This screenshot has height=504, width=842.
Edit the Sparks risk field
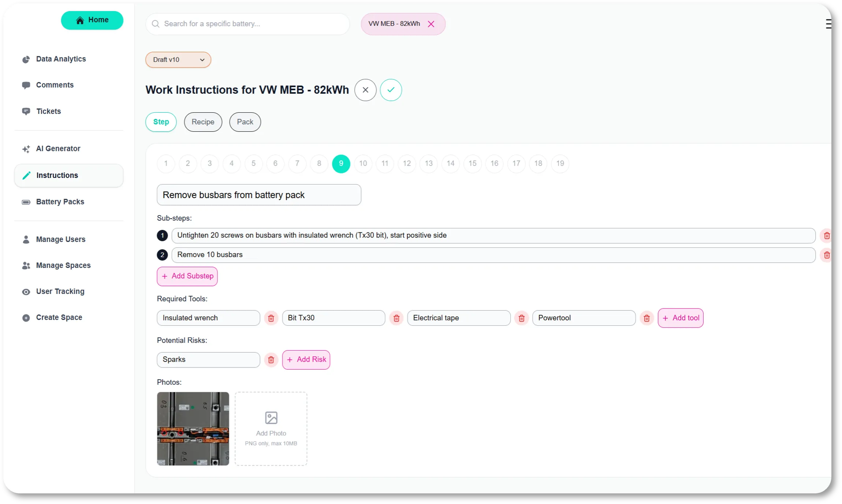click(x=208, y=360)
